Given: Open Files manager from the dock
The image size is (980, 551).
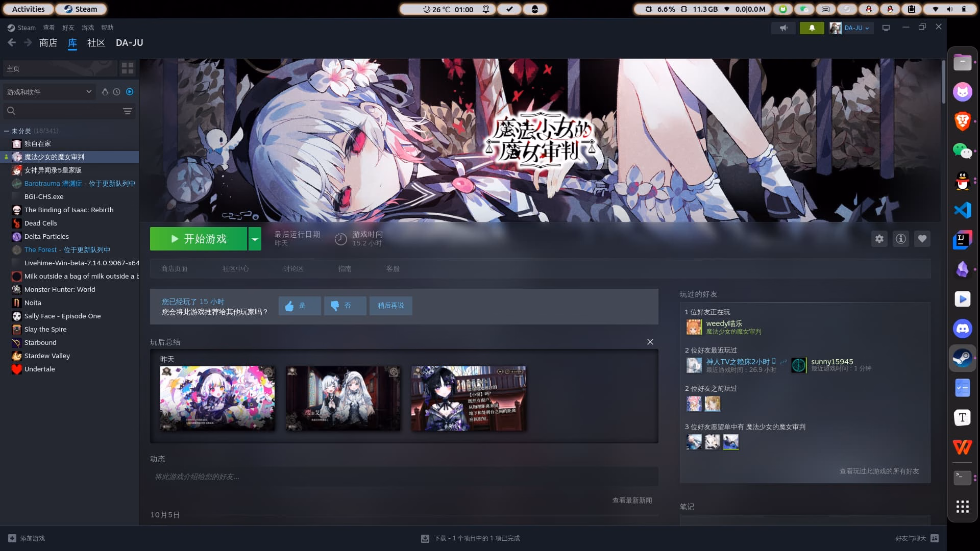Looking at the screenshot, I should 962,62.
